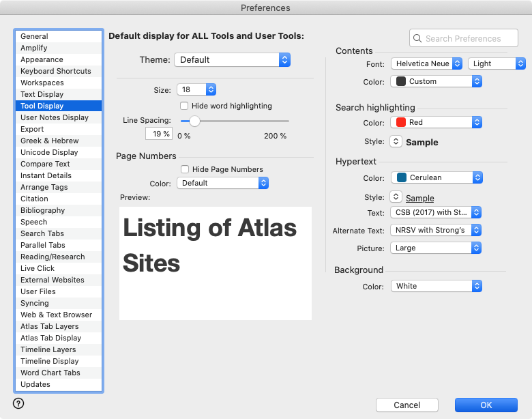Toggle the Hide Page Numbers checkbox

[x=184, y=169]
